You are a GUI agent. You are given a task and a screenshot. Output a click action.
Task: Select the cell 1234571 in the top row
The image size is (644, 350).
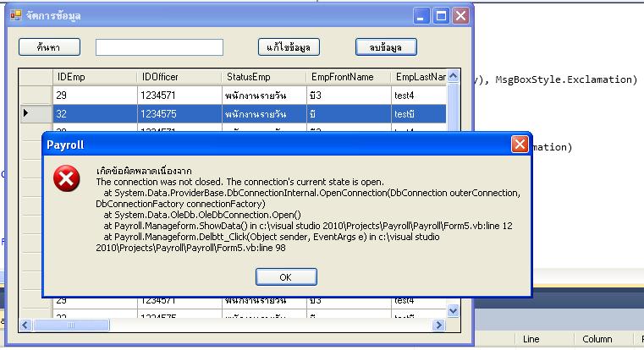click(x=179, y=96)
